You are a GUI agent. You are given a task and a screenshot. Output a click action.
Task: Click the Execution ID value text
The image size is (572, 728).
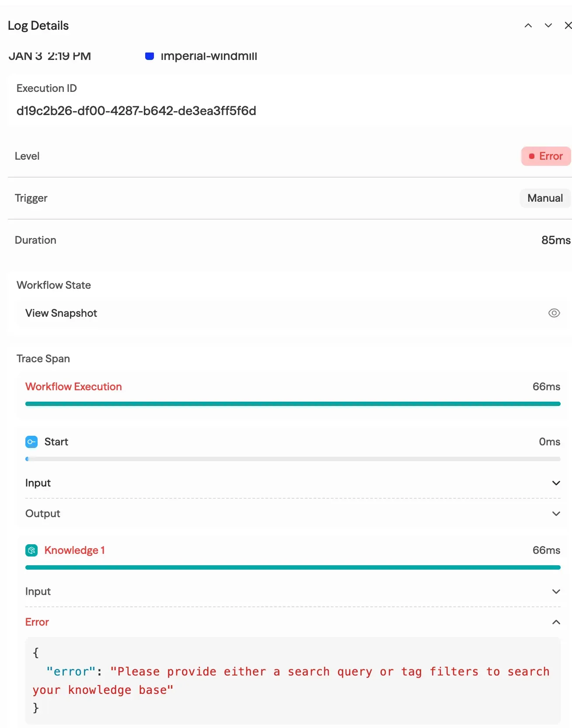(x=136, y=111)
